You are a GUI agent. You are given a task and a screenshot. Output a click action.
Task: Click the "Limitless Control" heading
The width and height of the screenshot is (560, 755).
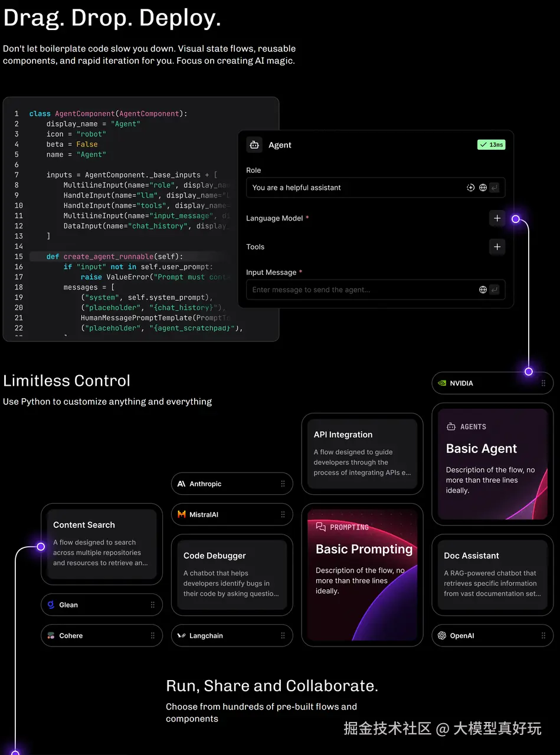[67, 380]
